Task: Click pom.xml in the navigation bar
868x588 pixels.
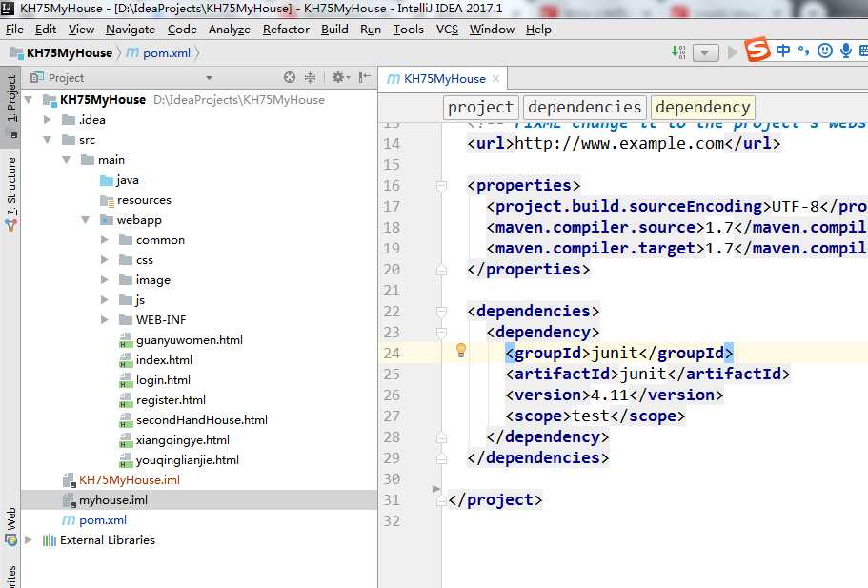Action: 166,53
